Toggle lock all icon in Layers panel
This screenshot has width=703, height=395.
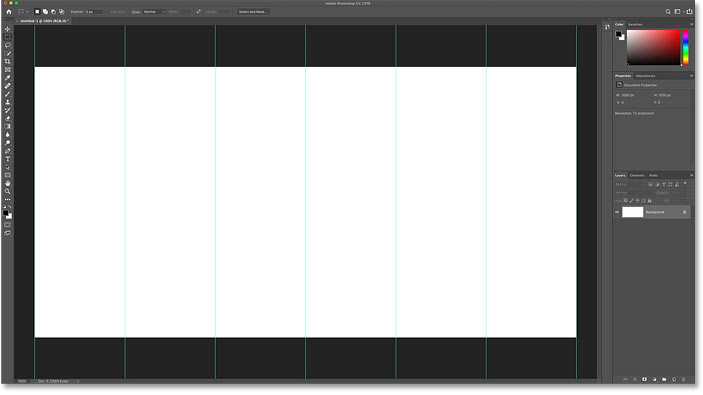coord(650,200)
